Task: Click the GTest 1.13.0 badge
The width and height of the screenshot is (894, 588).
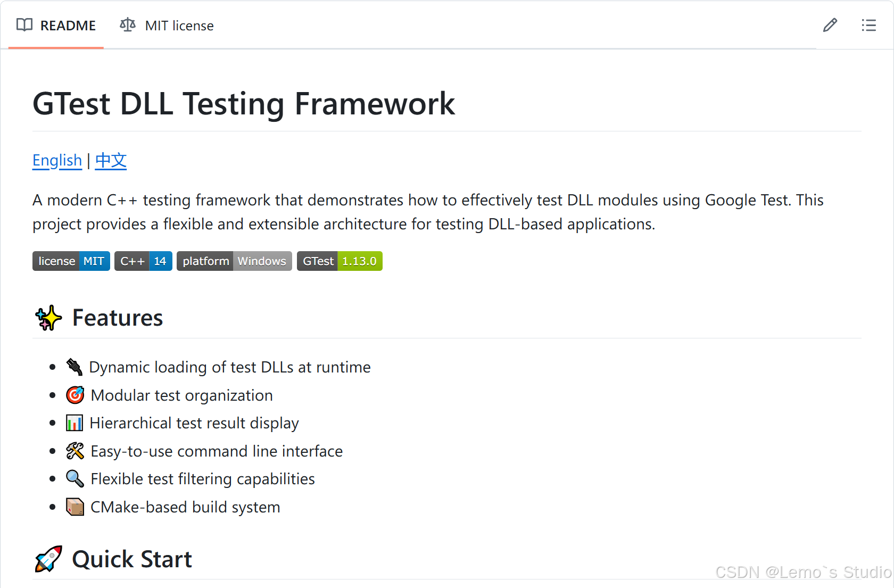Action: [339, 261]
